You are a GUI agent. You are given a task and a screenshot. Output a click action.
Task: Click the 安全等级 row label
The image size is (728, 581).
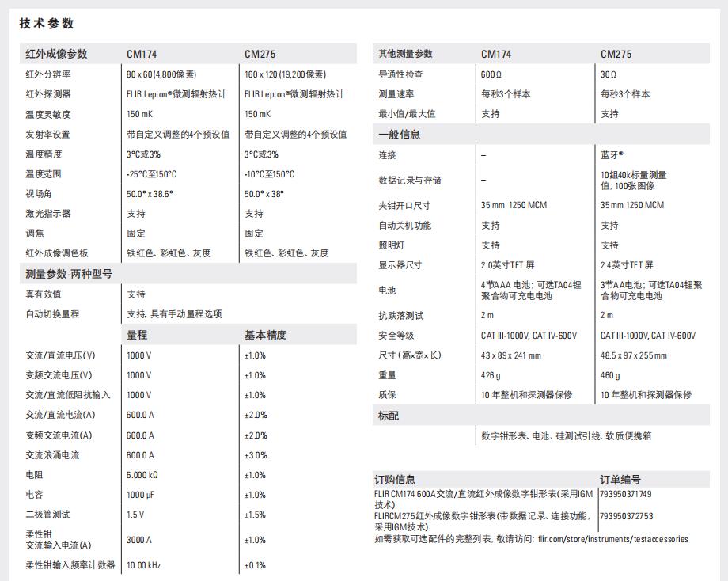396,336
